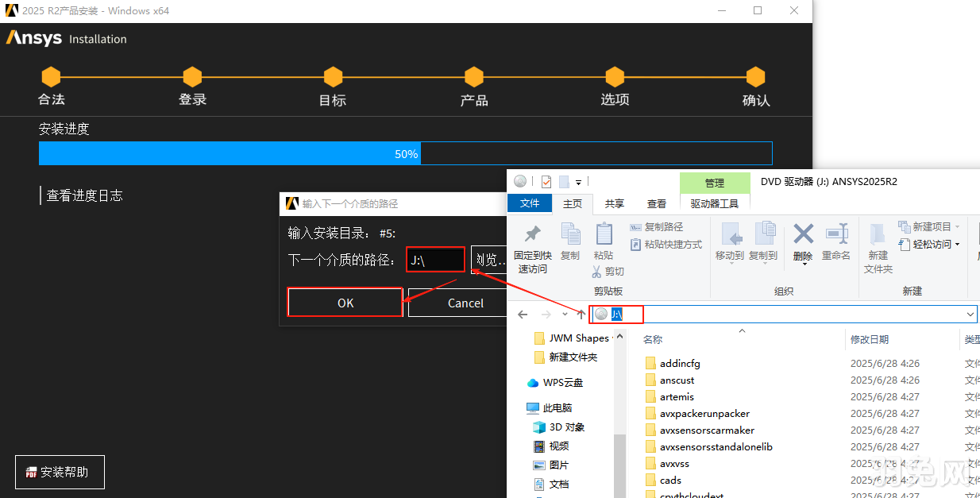Open the address bar dropdown arrow
Viewport: 980px width, 498px height.
pos(970,314)
